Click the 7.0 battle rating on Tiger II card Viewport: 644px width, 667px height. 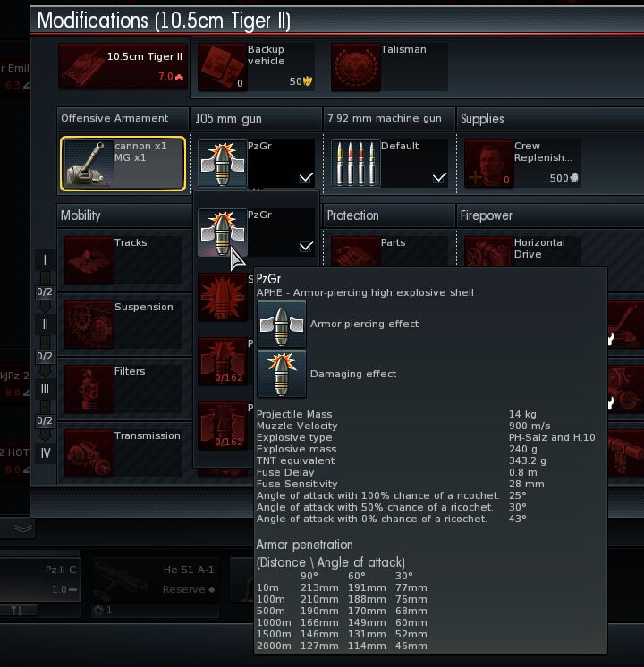[170, 77]
